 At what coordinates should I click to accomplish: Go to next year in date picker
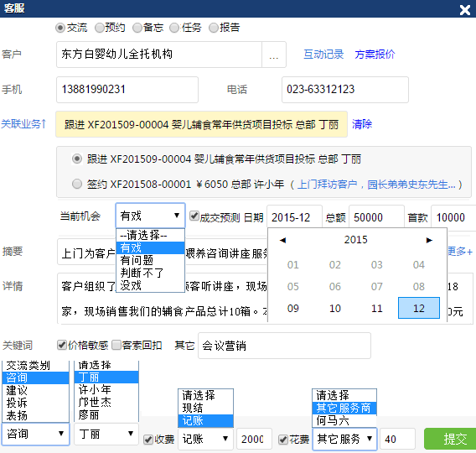pos(429,240)
